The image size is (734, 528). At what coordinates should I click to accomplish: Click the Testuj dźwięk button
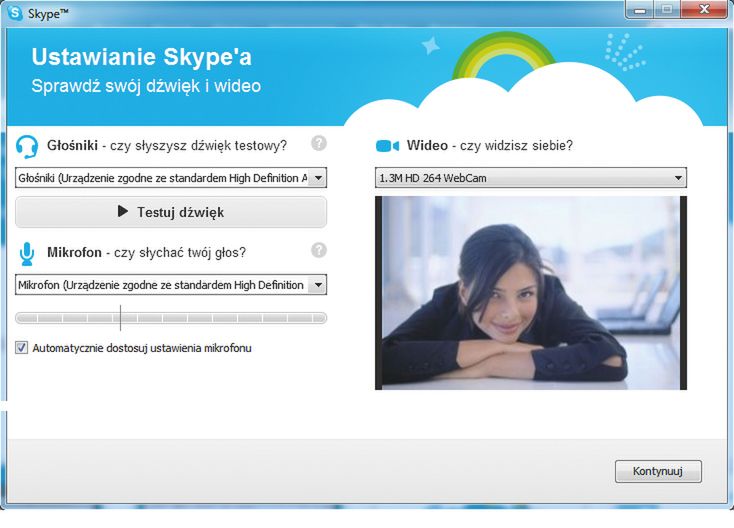(x=171, y=212)
